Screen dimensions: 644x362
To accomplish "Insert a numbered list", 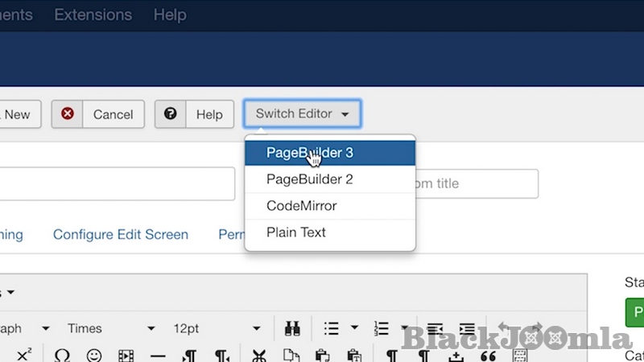I will (381, 328).
